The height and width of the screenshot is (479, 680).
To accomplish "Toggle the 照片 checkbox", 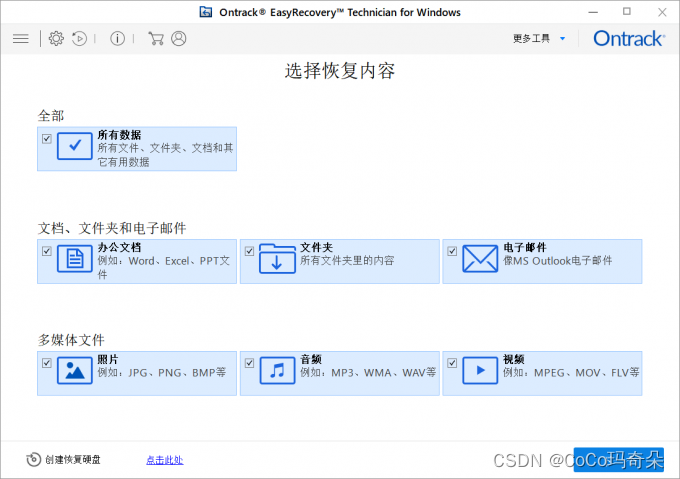I will 47,363.
